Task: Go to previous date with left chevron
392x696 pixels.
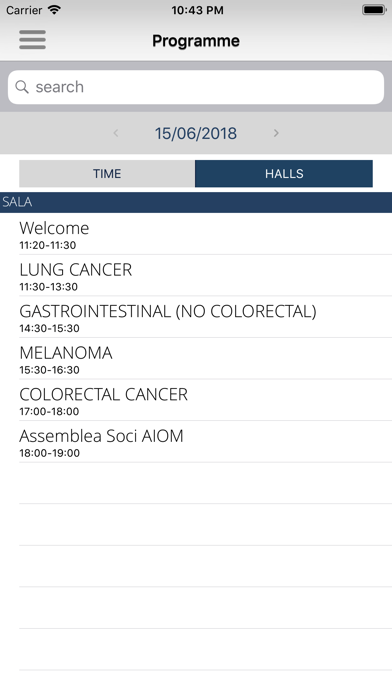Action: point(116,133)
